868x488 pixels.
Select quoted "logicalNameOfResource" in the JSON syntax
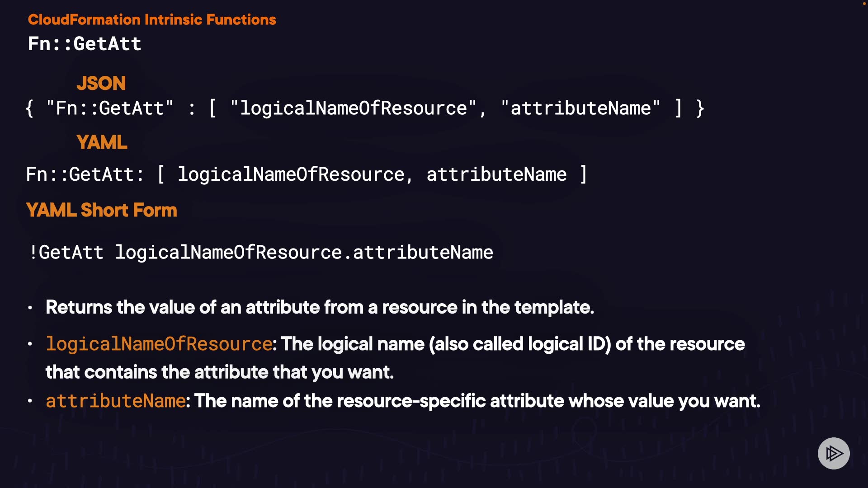pos(353,108)
